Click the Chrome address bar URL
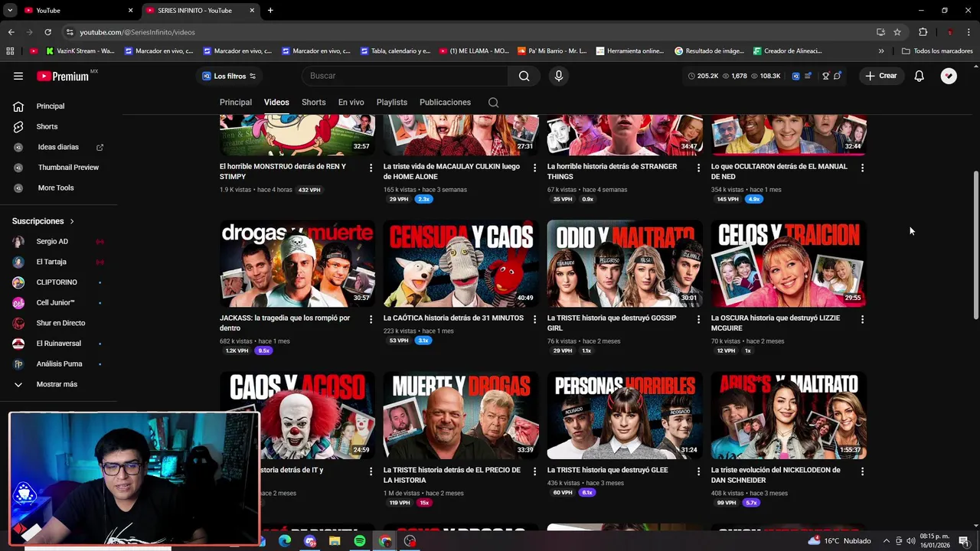Viewport: 980px width, 551px height. (x=138, y=32)
